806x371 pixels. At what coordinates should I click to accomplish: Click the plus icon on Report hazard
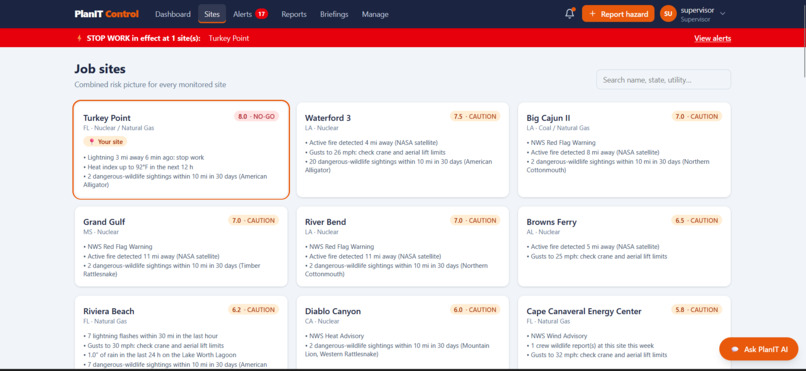[x=592, y=14]
